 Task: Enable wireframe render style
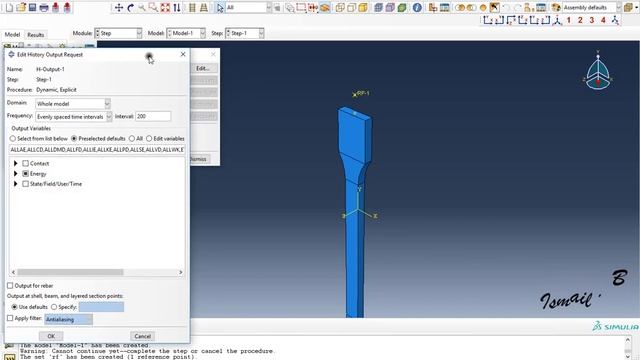[340, 7]
